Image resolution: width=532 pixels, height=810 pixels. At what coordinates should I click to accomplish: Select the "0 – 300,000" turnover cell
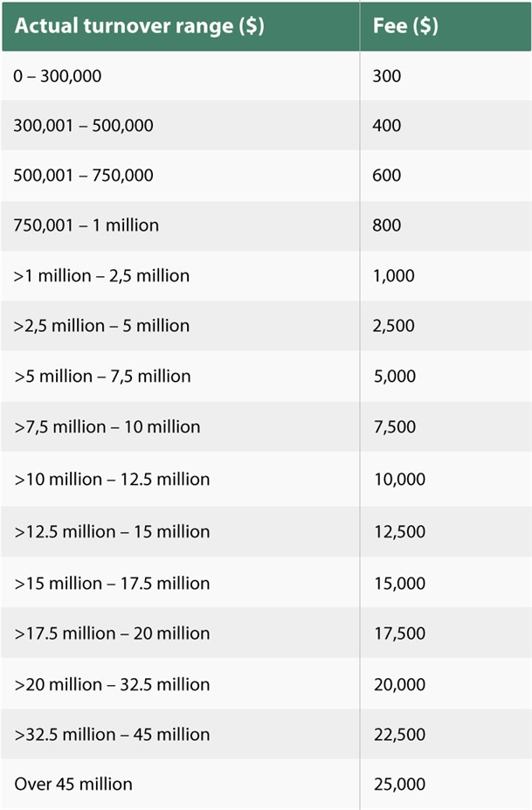[x=58, y=76]
